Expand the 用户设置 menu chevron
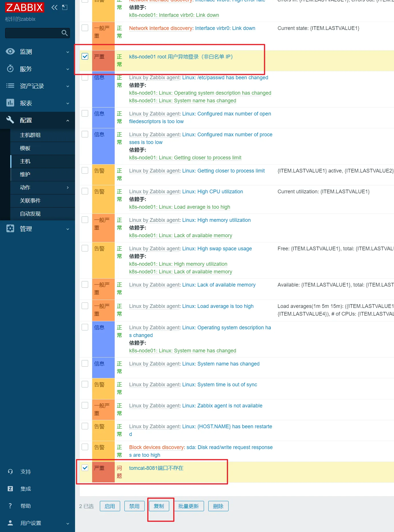The width and height of the screenshot is (394, 532). click(68, 523)
